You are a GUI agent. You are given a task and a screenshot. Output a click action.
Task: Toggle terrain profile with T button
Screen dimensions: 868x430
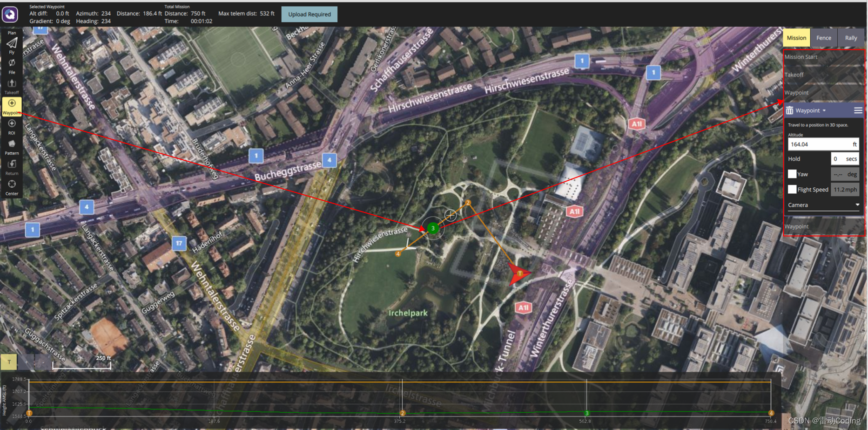pos(9,362)
